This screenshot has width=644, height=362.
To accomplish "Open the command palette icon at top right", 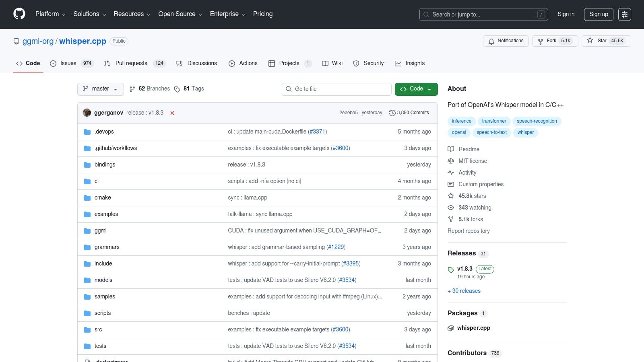I will 625,14.
